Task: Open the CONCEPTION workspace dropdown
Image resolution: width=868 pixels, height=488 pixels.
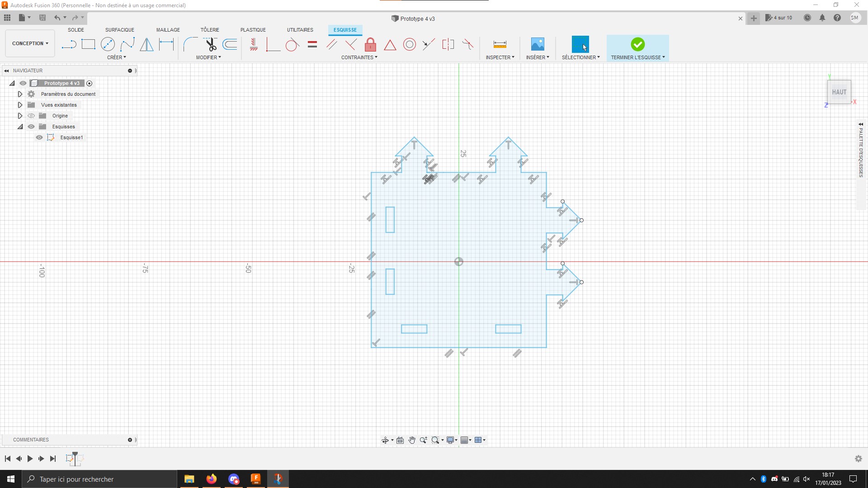Action: (x=30, y=43)
